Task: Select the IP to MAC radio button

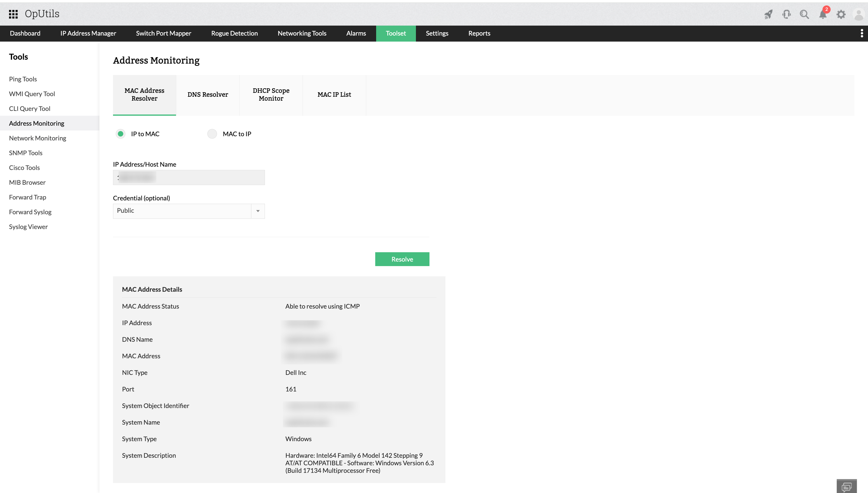Action: click(121, 134)
